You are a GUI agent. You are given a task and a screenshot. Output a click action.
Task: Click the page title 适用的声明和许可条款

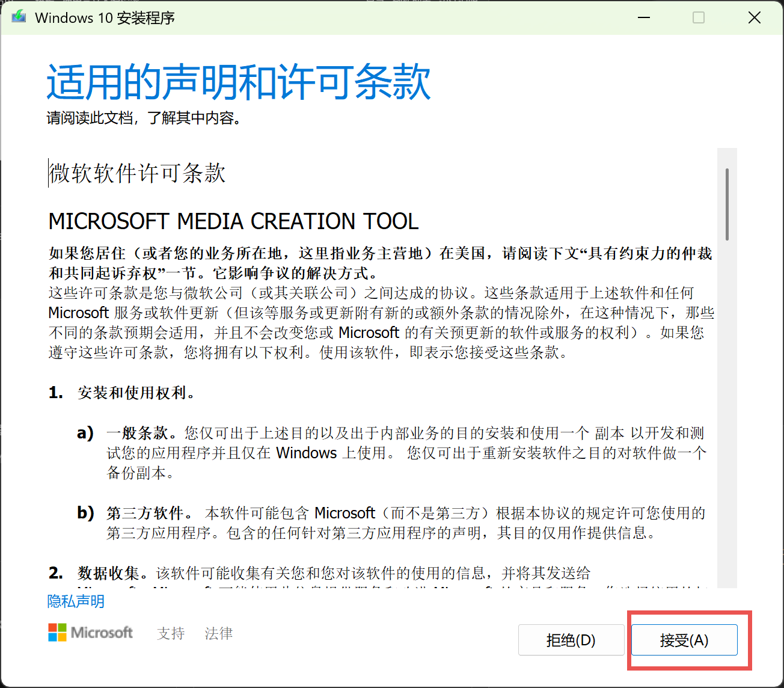click(239, 81)
